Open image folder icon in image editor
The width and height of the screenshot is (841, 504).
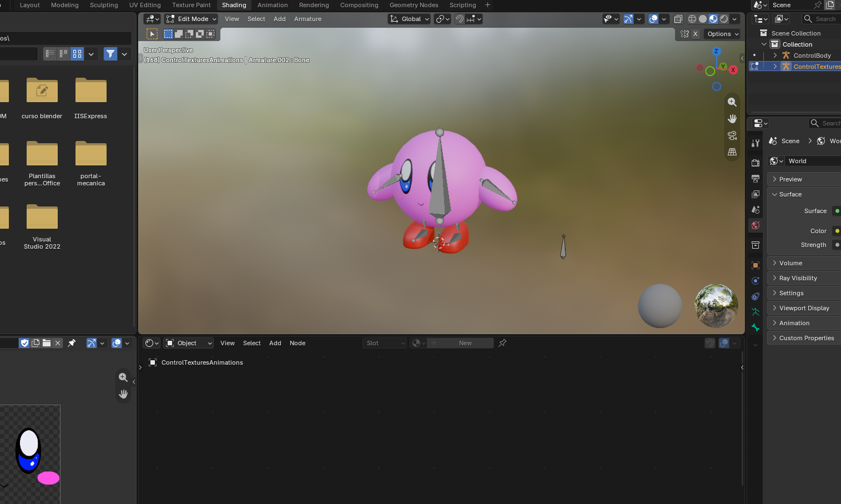pos(47,343)
